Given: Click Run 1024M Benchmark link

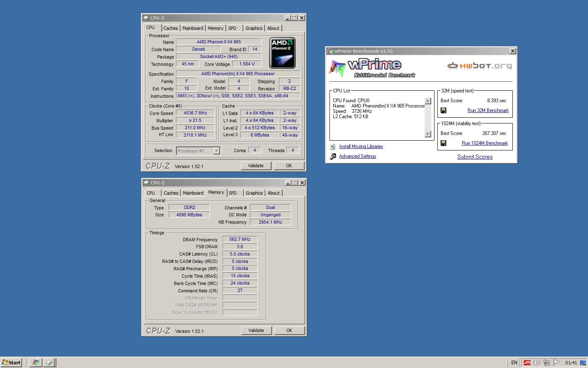Looking at the screenshot, I should pyautogui.click(x=485, y=143).
